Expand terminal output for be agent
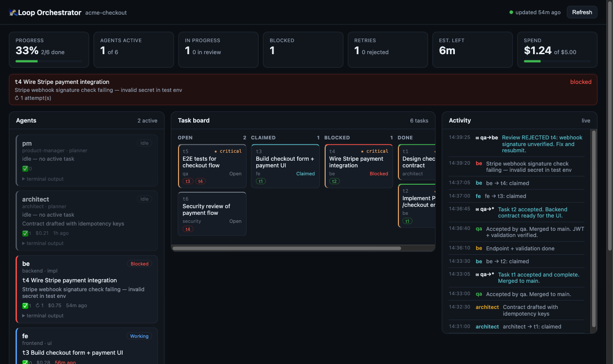Screen dimensions: 613x364 43,316
